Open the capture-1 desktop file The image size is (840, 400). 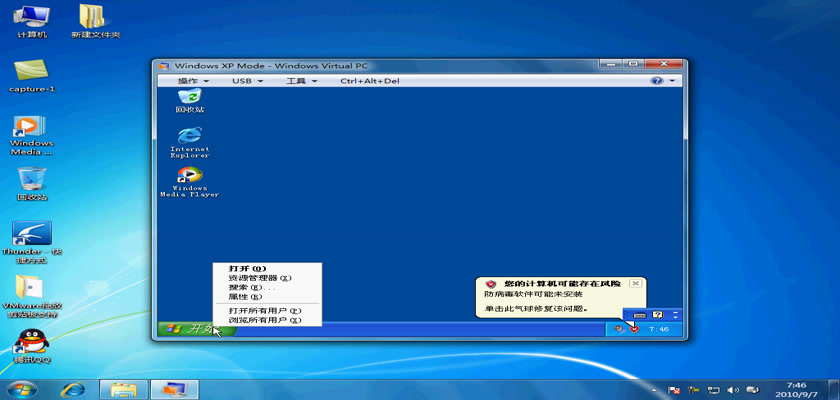[31, 72]
